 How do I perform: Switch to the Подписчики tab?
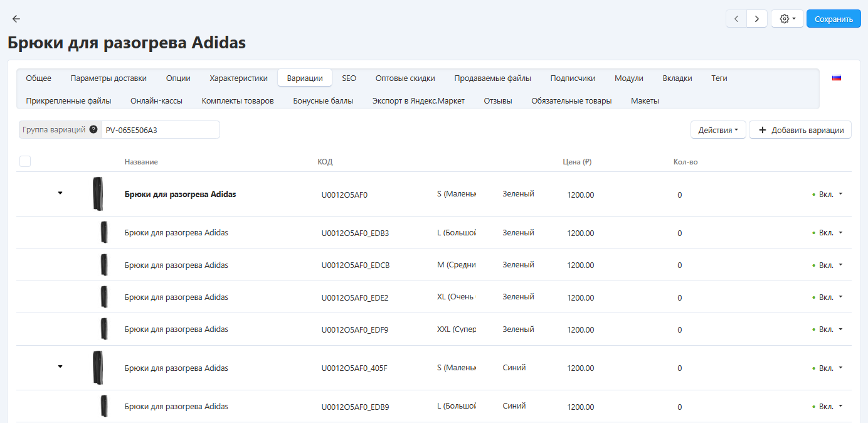[x=573, y=78]
